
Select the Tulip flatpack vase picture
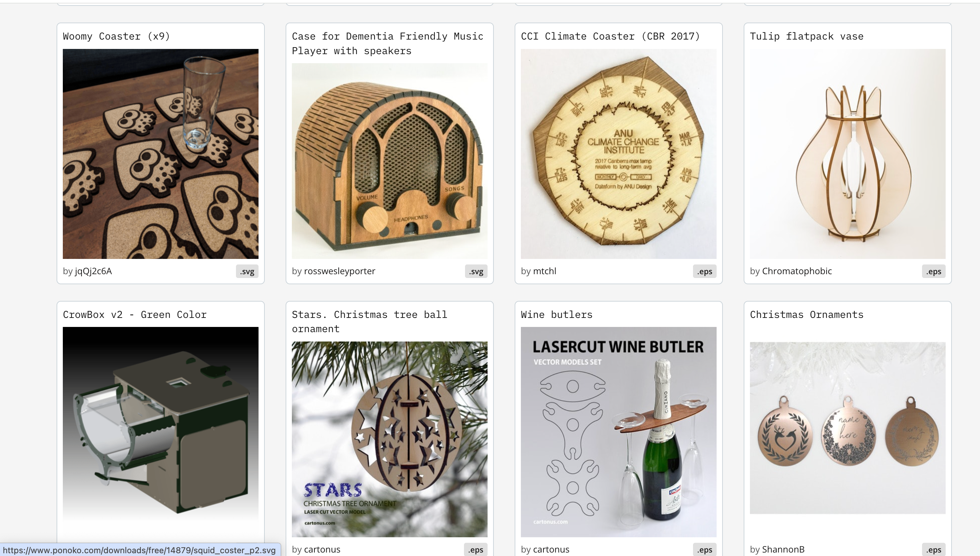click(847, 153)
